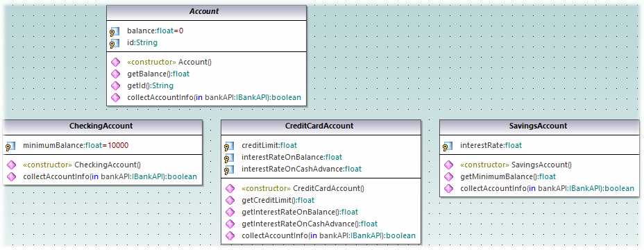Click the key icon beside id:String
Screen dimensions: 644x250
pos(115,43)
